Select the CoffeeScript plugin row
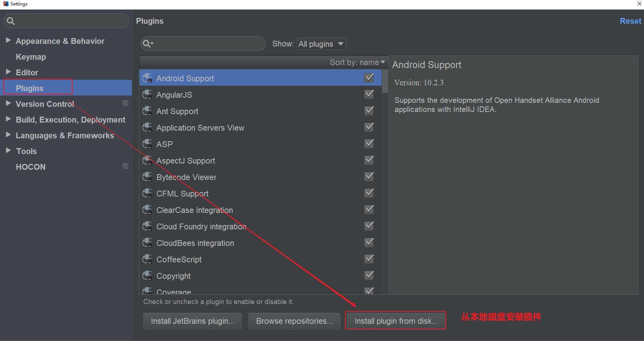This screenshot has height=341, width=644. pyautogui.click(x=260, y=259)
